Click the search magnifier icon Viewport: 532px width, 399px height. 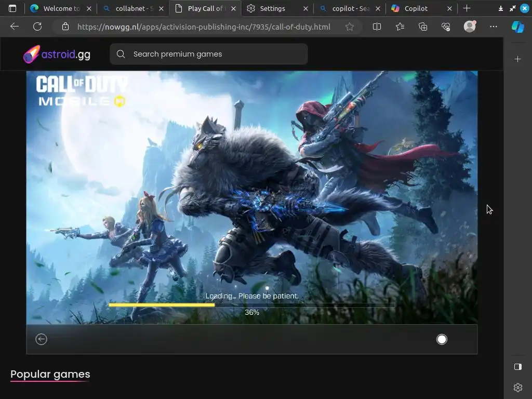tap(121, 54)
